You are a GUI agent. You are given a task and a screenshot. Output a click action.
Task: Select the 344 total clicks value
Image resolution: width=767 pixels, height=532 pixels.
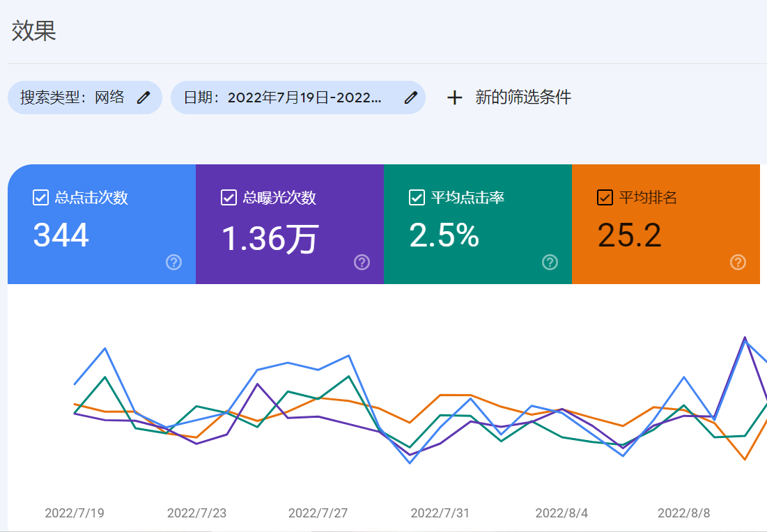(x=61, y=235)
